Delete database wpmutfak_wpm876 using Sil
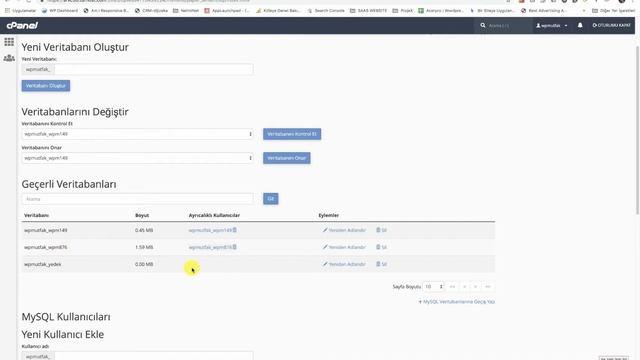The width and height of the screenshot is (640, 360). tap(381, 247)
